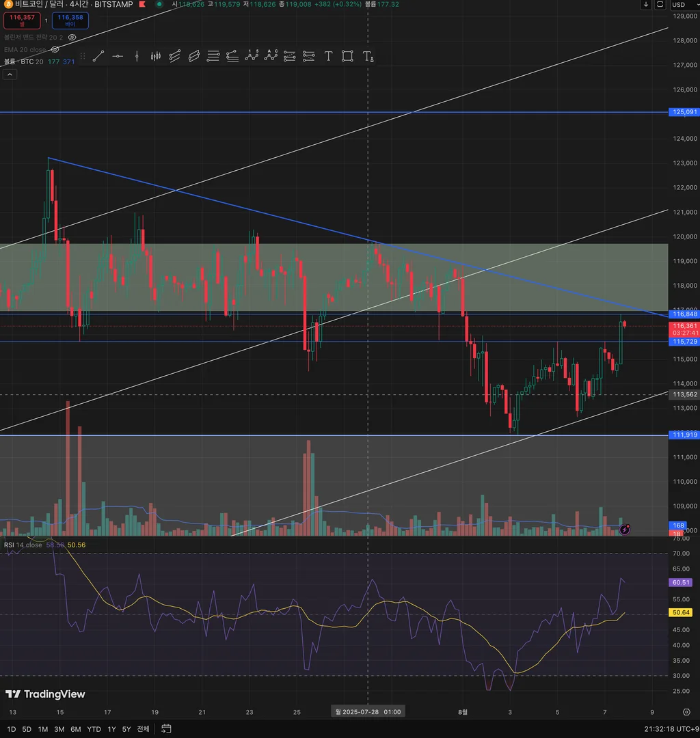Grab the drawing toolbar drag handle
The image size is (700, 738).
pos(83,57)
